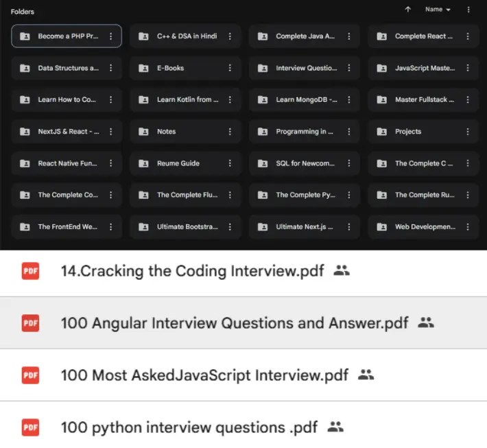Click the Folders section heading

[x=23, y=12]
